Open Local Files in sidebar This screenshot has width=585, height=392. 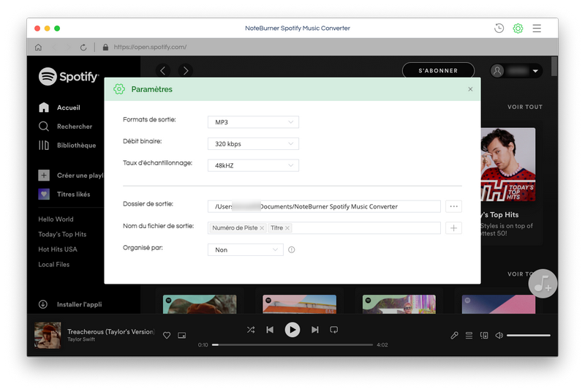[53, 265]
